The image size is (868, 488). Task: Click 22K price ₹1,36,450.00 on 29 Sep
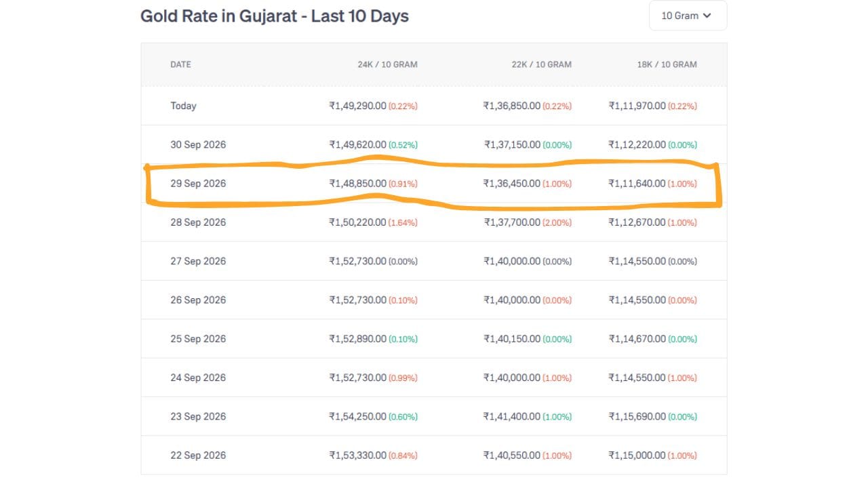pyautogui.click(x=511, y=184)
